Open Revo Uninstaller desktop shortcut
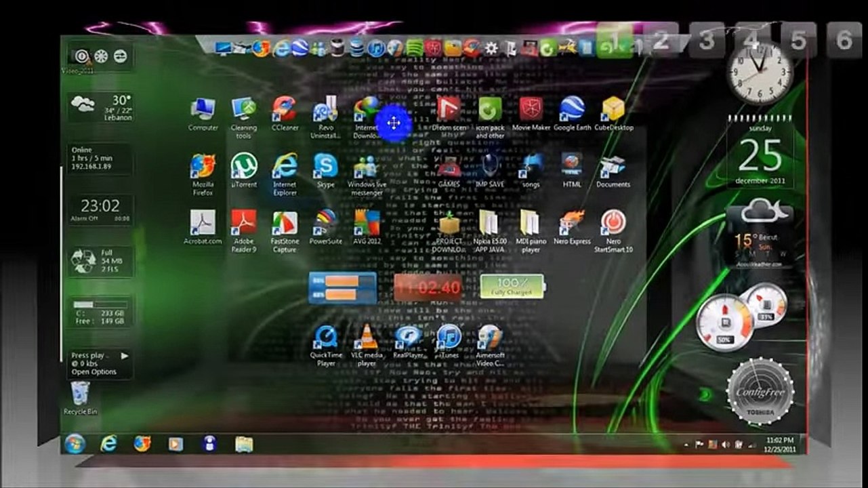Viewport: 868px width, 488px height. click(x=326, y=117)
